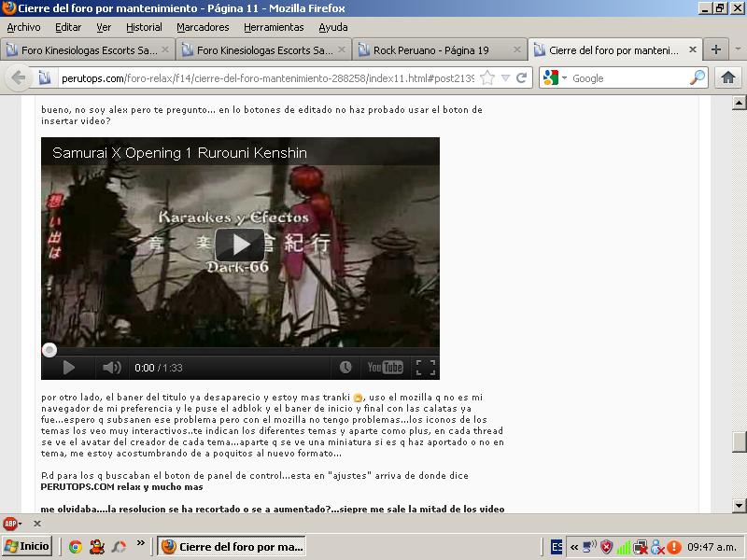
Task: Click the ES language bar indicator
Action: coord(556,547)
